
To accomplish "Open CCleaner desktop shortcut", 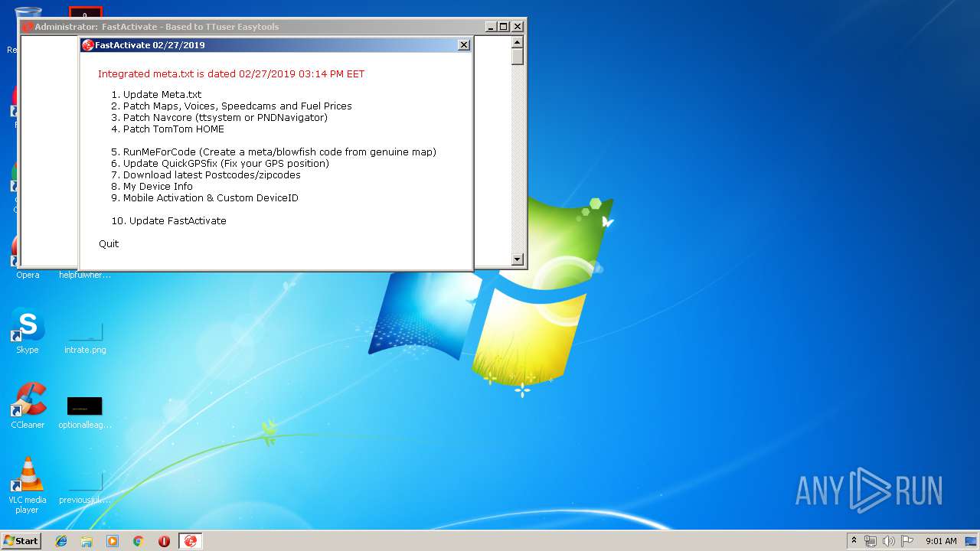I will tap(28, 406).
